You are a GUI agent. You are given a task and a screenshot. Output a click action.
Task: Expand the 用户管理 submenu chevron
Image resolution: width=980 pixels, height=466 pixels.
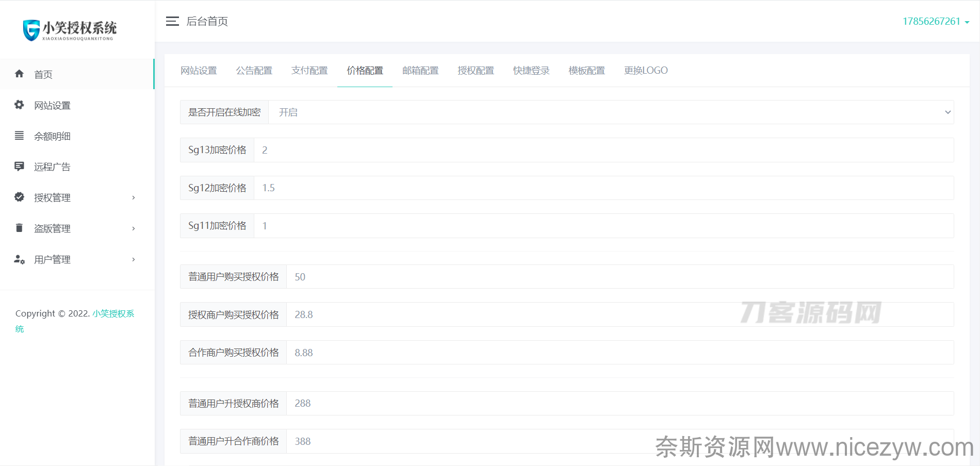point(134,260)
